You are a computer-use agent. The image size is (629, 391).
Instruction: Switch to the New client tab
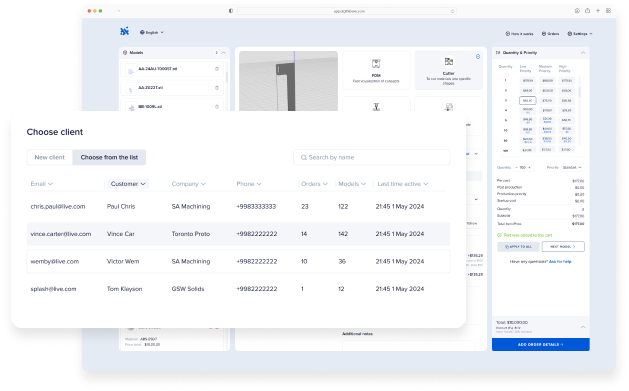50,157
